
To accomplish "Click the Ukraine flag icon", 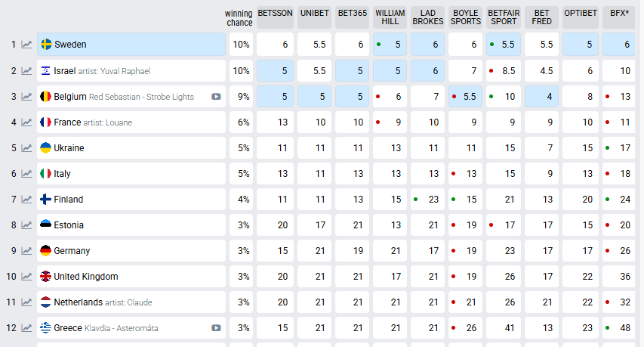I will click(45, 148).
